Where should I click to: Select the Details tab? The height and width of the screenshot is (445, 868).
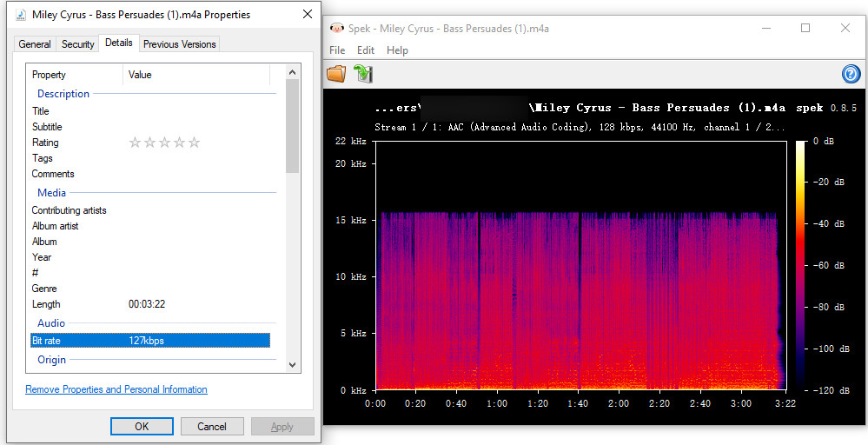118,43
